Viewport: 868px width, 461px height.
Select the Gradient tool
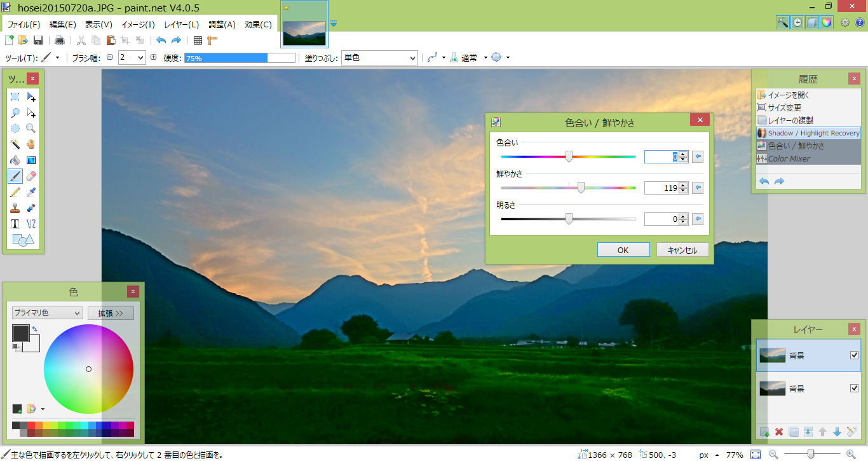pos(31,160)
